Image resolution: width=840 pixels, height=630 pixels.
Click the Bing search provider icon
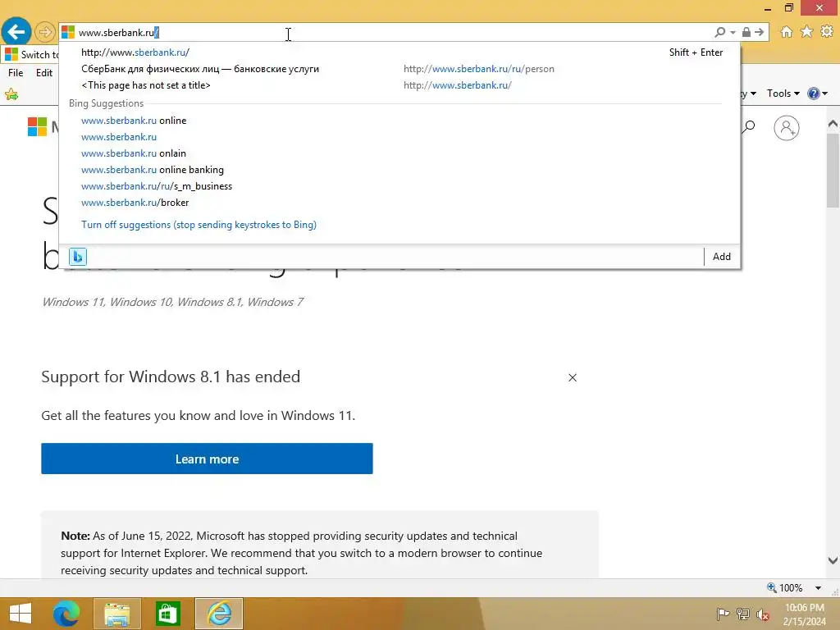pos(78,257)
